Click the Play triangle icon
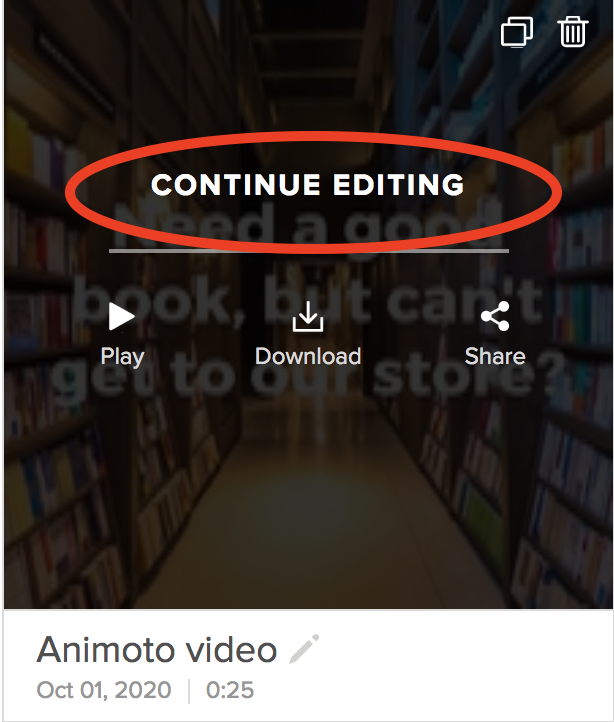This screenshot has height=722, width=614. pyautogui.click(x=122, y=316)
